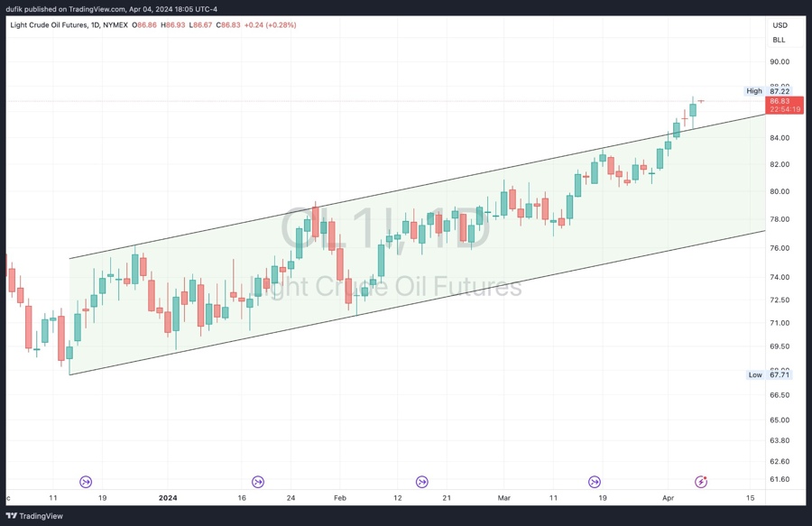Click the 22:54:19 bar countdown timer

(x=785, y=109)
